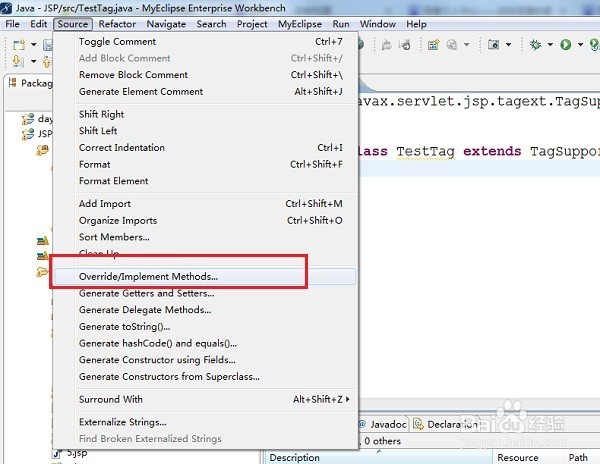The width and height of the screenshot is (600, 464).
Task: Open the Search menu
Action: click(x=211, y=24)
